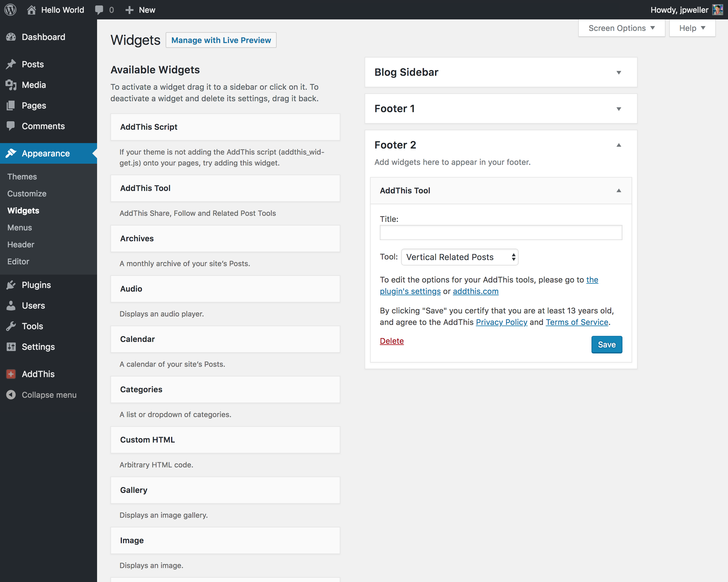The width and height of the screenshot is (728, 582).
Task: Click the blue Save button
Action: (606, 344)
